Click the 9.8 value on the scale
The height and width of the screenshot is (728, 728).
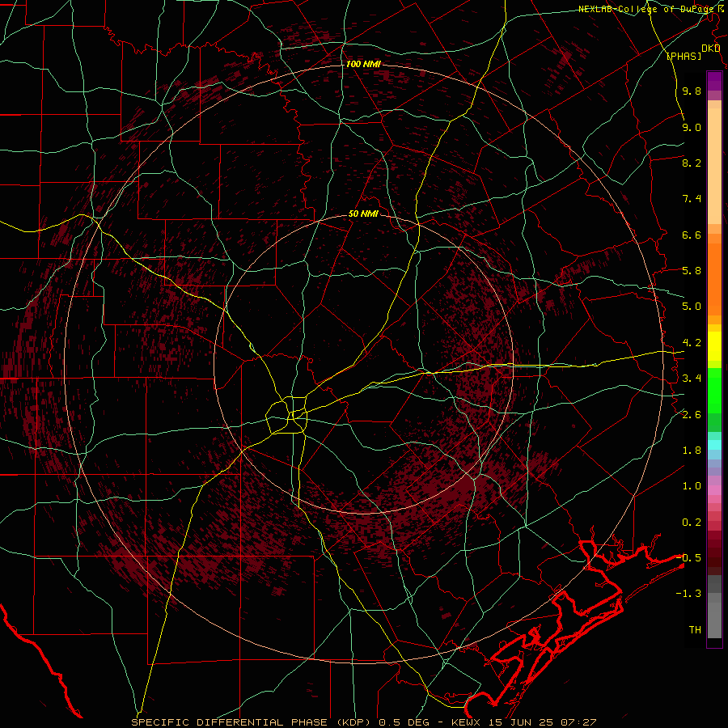[692, 91]
